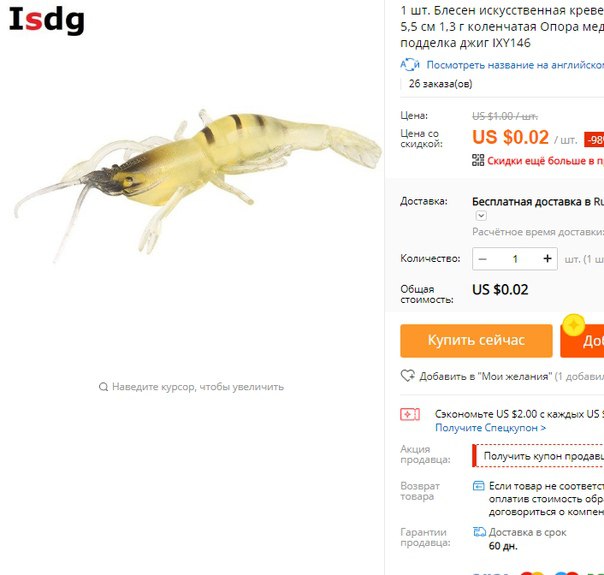Click Получить купон продавца coupon box
Viewport: 604px width, 575px height.
click(538, 456)
